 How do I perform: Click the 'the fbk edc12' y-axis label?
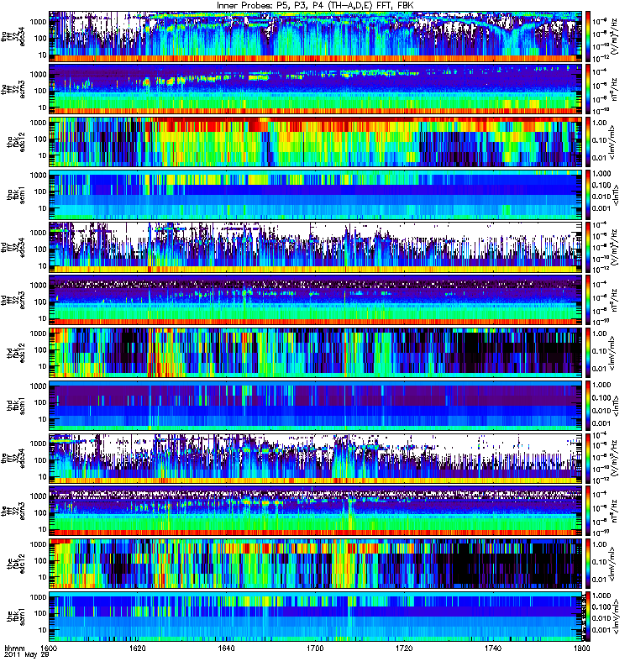coord(16,564)
